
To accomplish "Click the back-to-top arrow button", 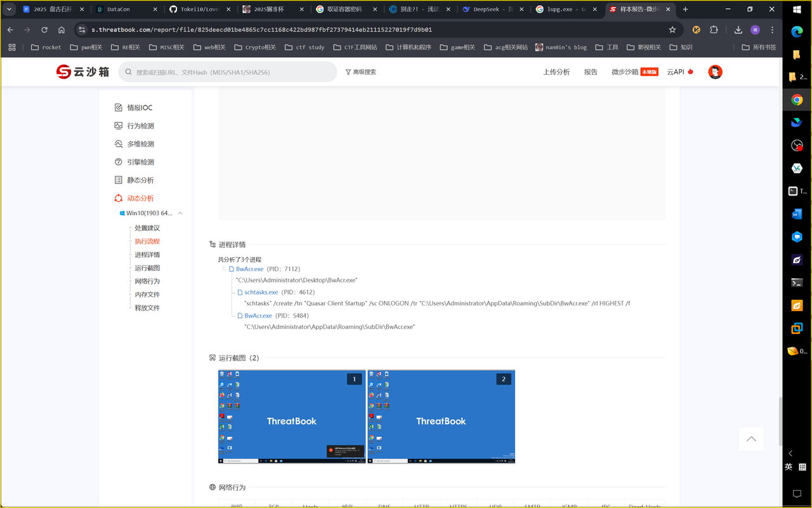I will (x=751, y=439).
